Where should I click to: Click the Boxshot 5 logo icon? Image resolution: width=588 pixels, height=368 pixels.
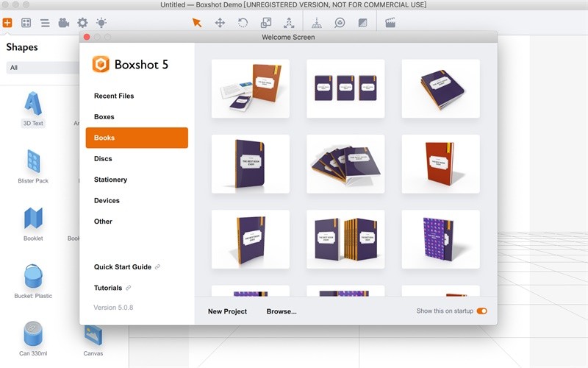101,64
